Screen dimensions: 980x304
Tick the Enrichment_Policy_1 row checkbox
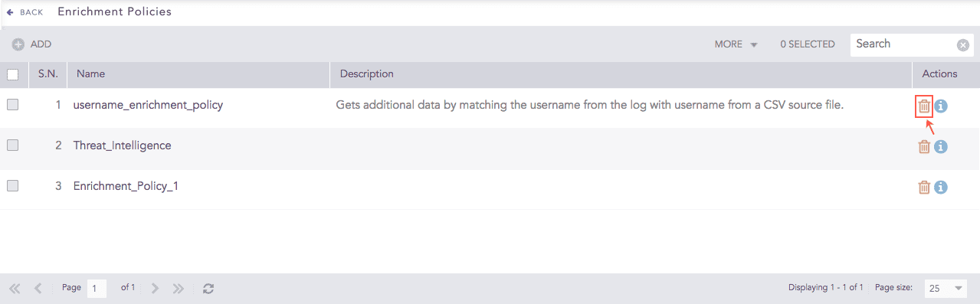coord(12,185)
